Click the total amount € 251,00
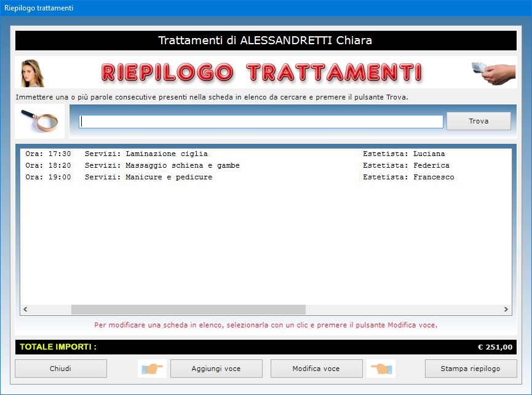Screen dimensions: 532x395 pyautogui.click(x=495, y=347)
